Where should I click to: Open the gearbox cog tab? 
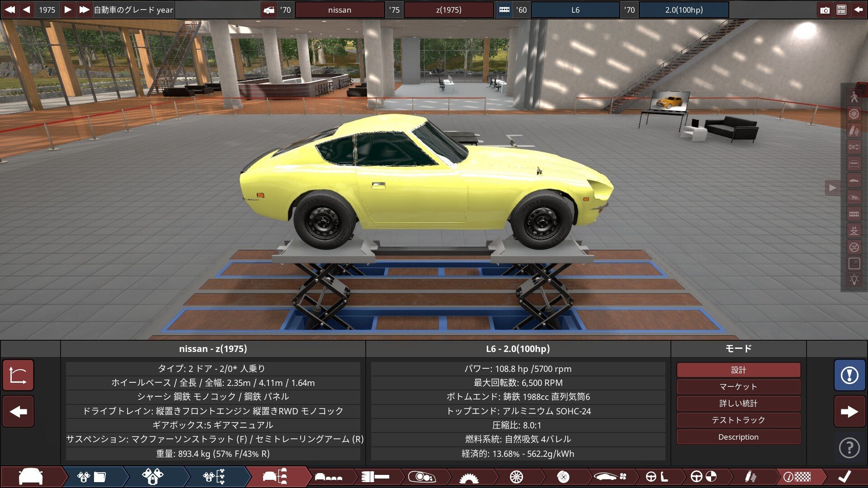click(x=469, y=477)
